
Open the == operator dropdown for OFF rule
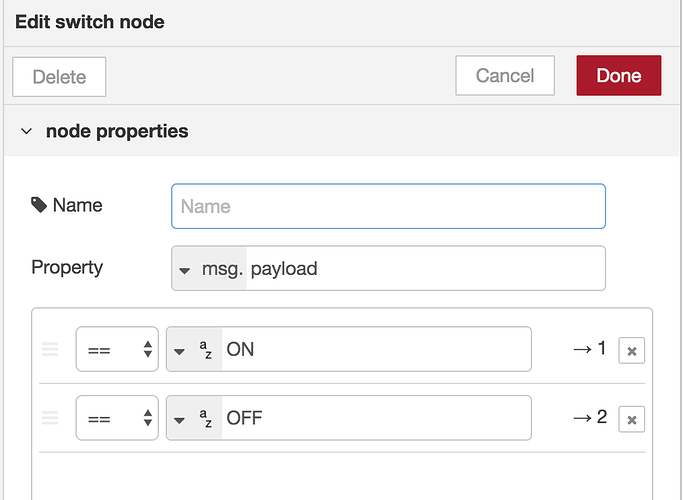[117, 418]
